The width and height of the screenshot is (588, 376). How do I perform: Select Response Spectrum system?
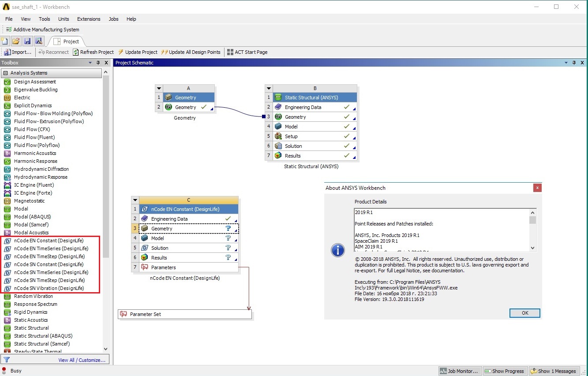pyautogui.click(x=35, y=304)
